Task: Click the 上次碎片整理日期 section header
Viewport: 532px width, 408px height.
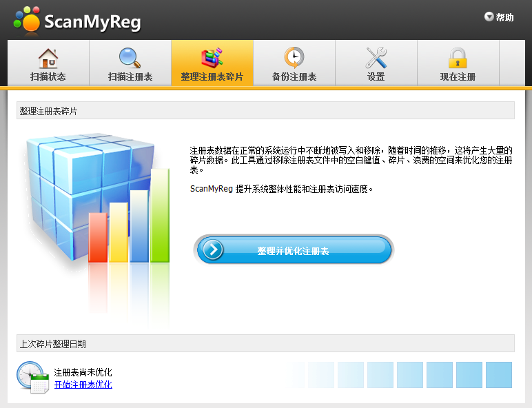Action: point(265,343)
